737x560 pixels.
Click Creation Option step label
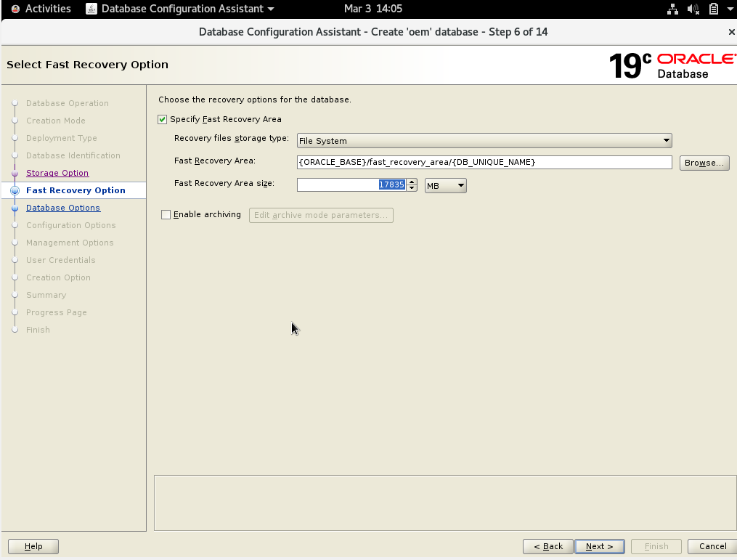(58, 277)
